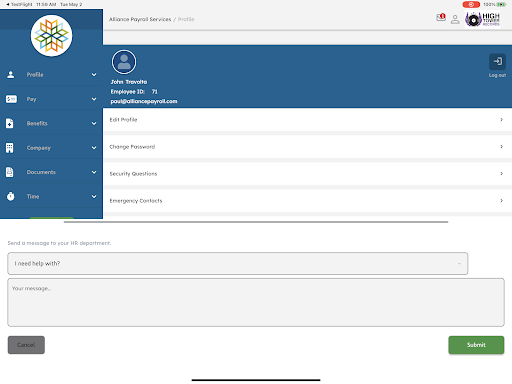The height and width of the screenshot is (384, 512).
Task: Open Emergency Contacts row
Action: click(x=307, y=201)
